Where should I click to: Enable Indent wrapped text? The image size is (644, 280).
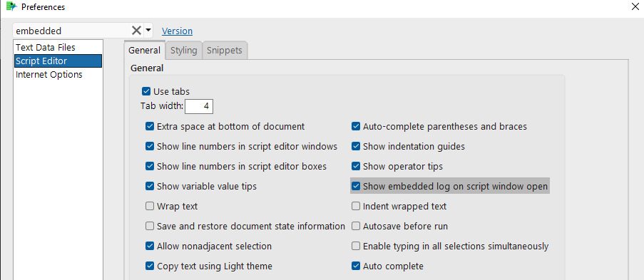coord(356,206)
